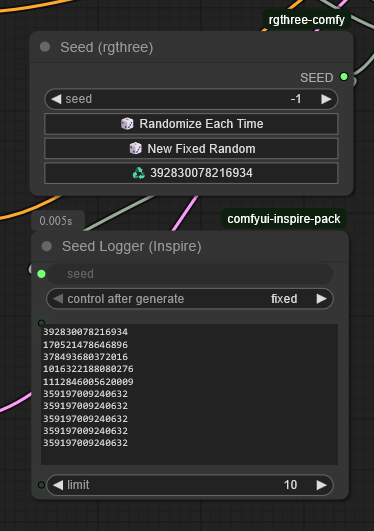The image size is (374, 531).
Task: Click the log text area input connector
Action: tap(41, 323)
